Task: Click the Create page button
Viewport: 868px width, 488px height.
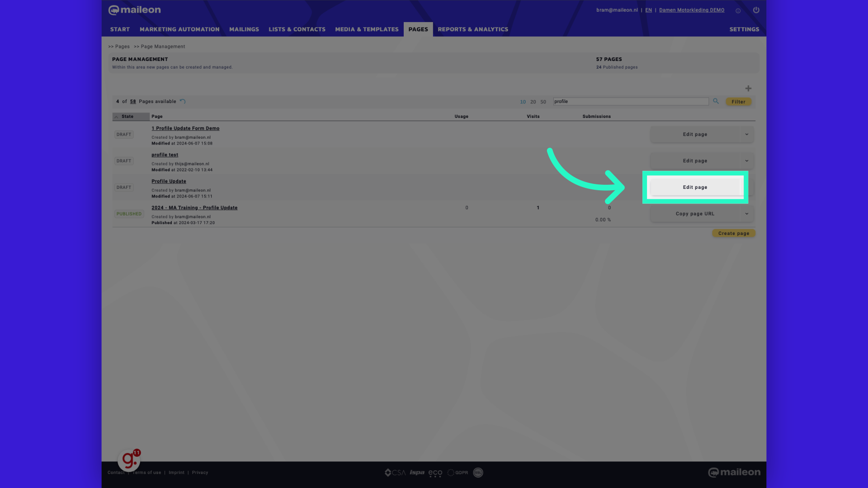Action: pyautogui.click(x=733, y=233)
